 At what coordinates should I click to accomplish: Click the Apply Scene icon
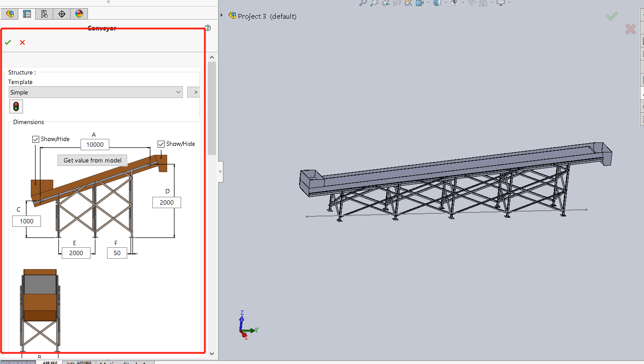tap(483, 3)
